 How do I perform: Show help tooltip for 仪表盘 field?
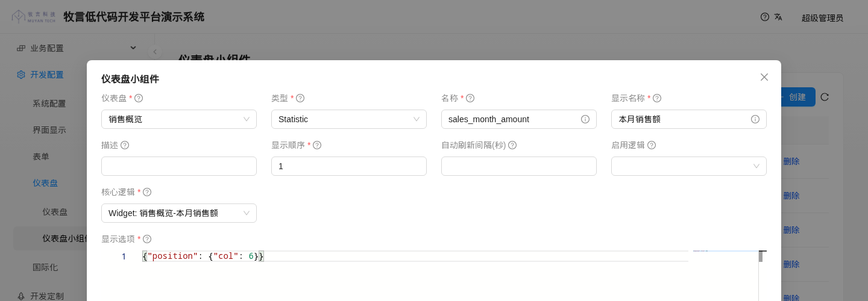139,98
